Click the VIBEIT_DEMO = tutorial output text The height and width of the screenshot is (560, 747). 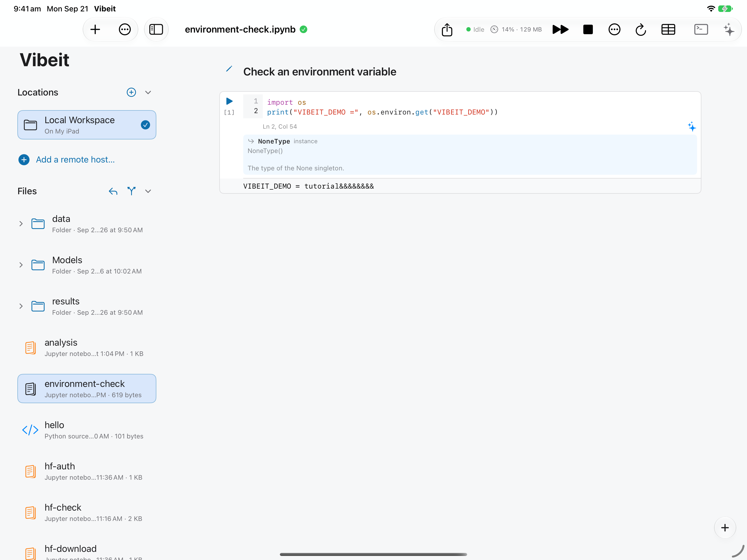click(308, 186)
